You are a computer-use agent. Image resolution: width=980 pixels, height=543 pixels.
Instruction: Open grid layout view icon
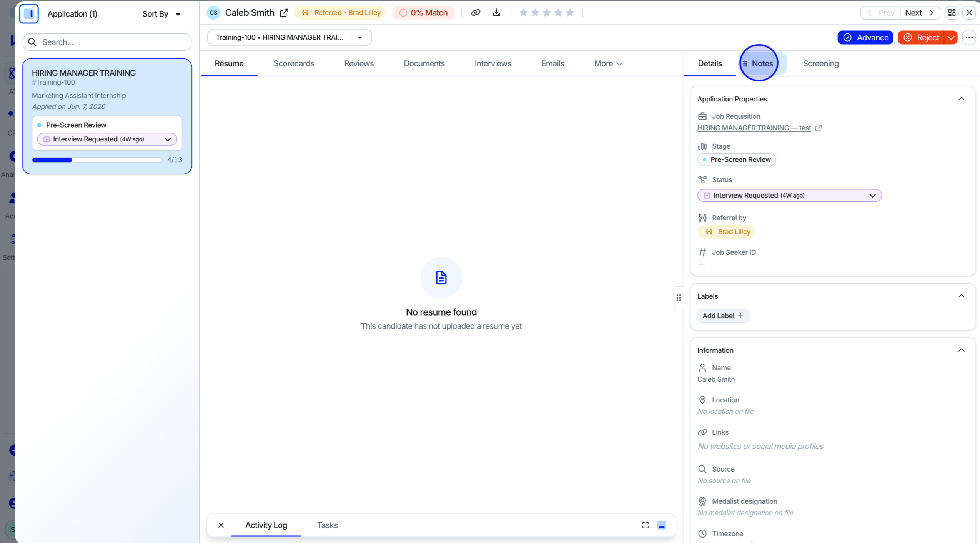pos(952,13)
